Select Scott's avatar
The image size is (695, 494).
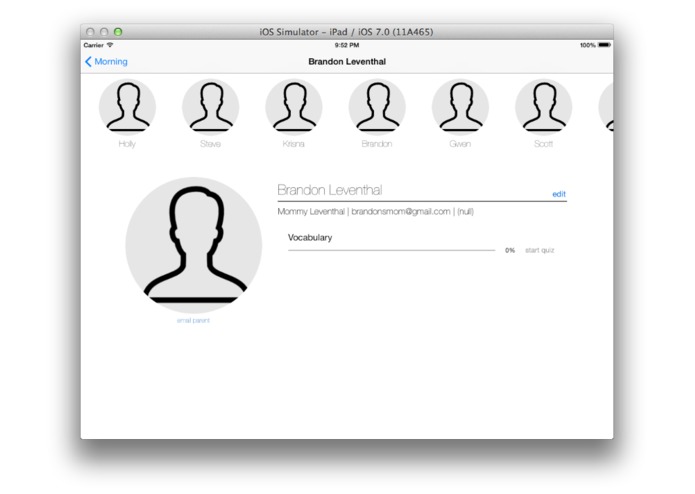click(544, 107)
